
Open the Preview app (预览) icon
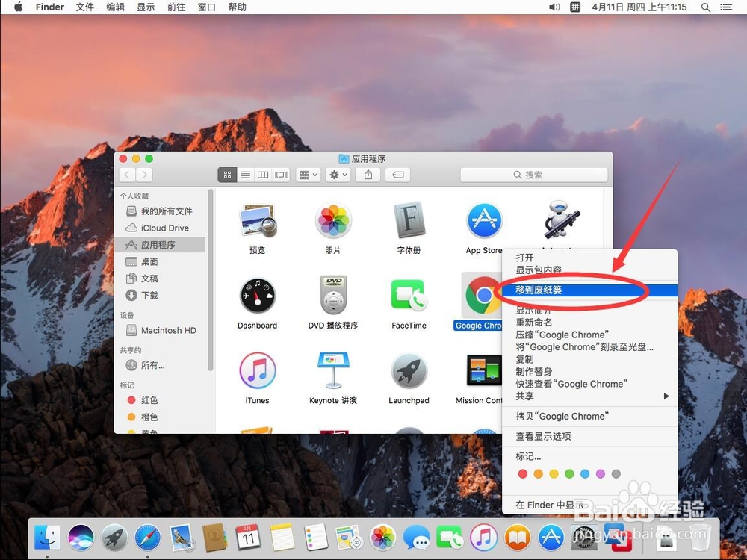pyautogui.click(x=258, y=220)
